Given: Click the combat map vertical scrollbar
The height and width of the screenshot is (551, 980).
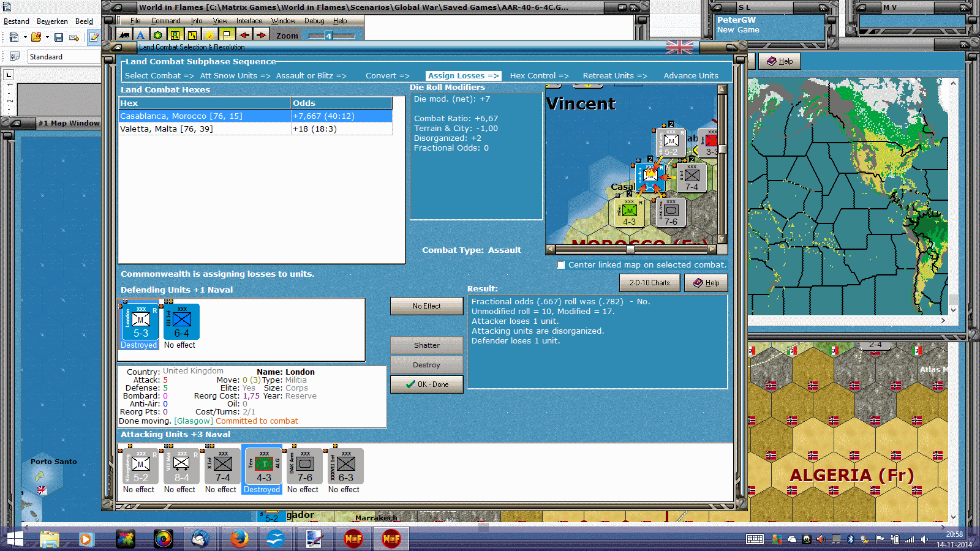Looking at the screenshot, I should click(x=722, y=163).
